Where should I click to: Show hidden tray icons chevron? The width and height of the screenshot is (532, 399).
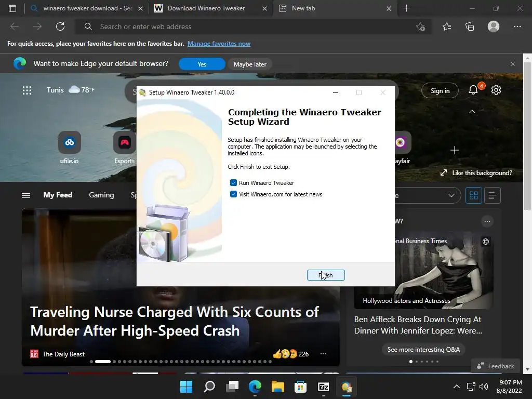click(457, 387)
